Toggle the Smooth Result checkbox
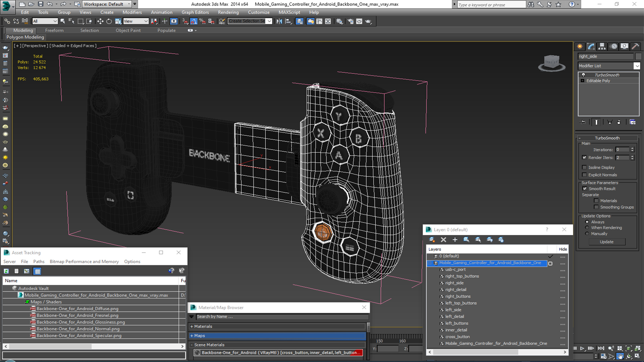This screenshot has height=362, width=644. [585, 189]
